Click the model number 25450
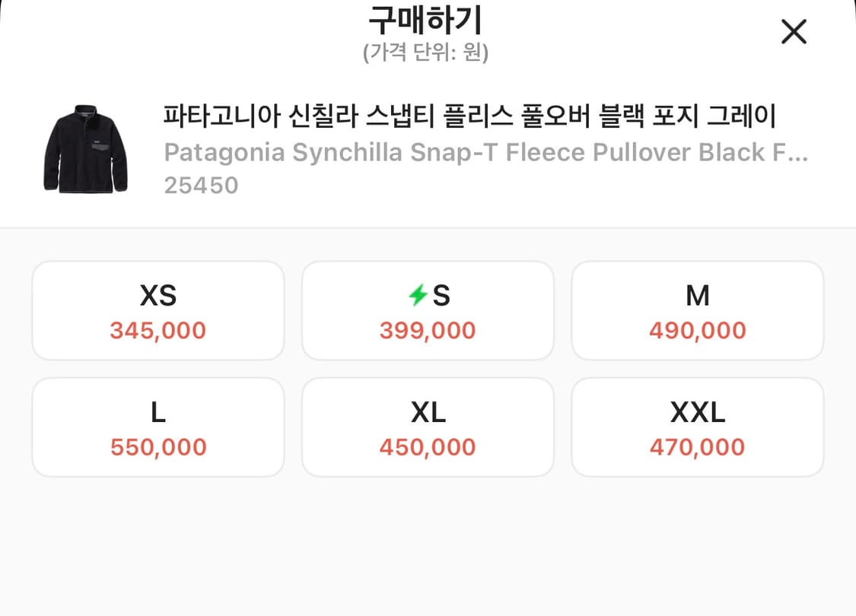The image size is (856, 616). click(x=202, y=184)
